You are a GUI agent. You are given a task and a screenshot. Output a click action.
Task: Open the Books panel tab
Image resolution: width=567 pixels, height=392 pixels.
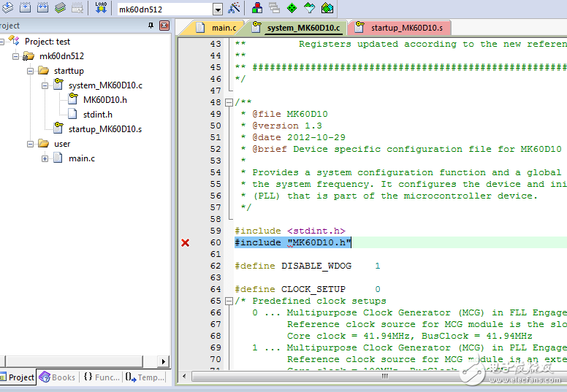tap(57, 377)
